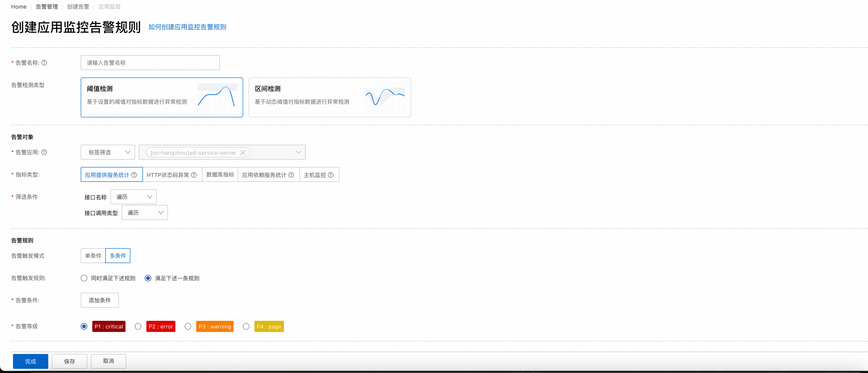This screenshot has height=373, width=868.
Task: Click the 添加条件 button
Action: pos(100,300)
